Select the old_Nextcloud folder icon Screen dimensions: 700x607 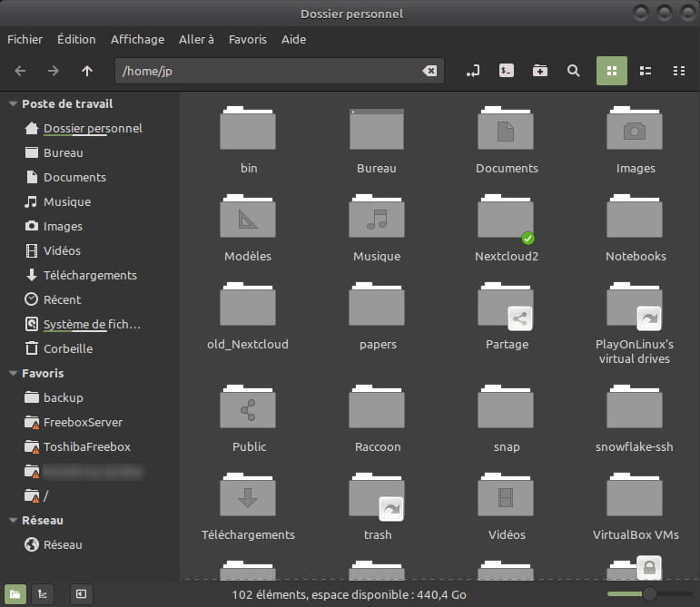click(x=248, y=304)
